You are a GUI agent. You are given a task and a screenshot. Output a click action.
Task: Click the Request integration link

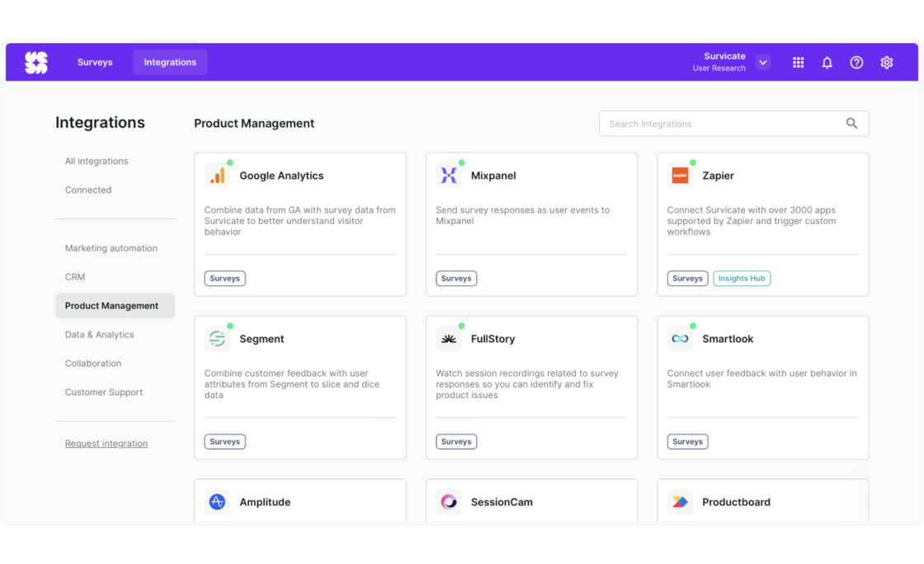[106, 444]
